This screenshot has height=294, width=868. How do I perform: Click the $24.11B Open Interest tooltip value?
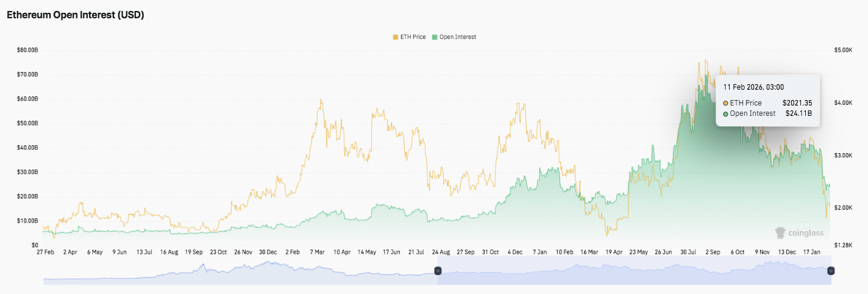[x=799, y=113]
